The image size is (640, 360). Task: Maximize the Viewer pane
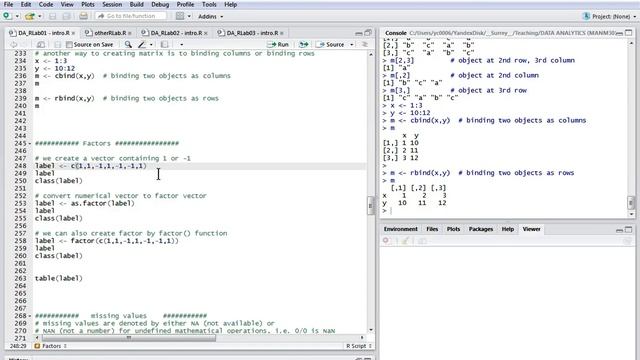point(629,229)
